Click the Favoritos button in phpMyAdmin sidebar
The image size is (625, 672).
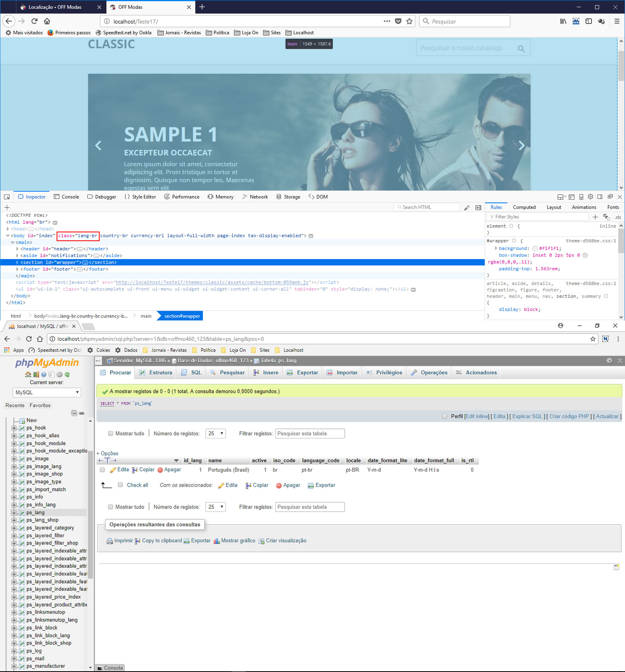pyautogui.click(x=40, y=405)
